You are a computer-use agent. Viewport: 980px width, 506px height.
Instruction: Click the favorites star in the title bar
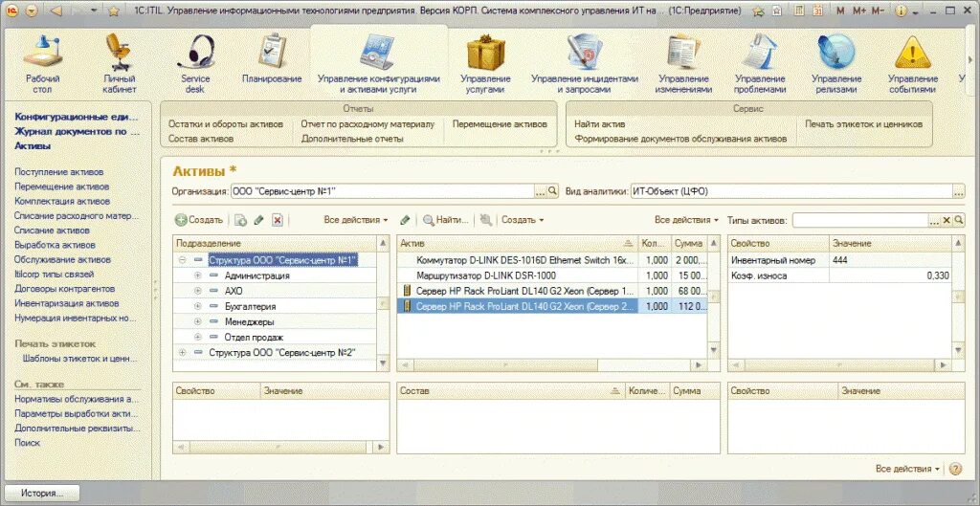[x=113, y=11]
